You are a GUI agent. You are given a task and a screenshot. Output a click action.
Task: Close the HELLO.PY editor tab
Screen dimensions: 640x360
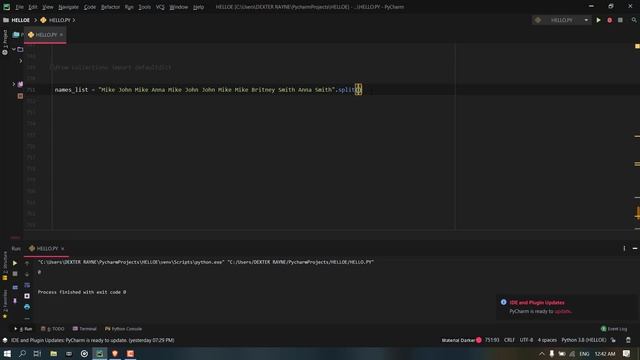point(62,35)
